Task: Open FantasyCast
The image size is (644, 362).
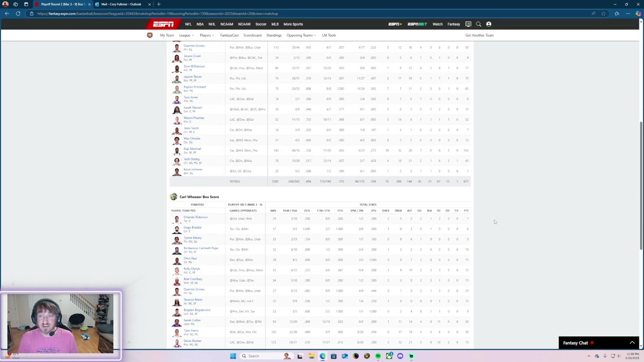Action: pos(229,35)
